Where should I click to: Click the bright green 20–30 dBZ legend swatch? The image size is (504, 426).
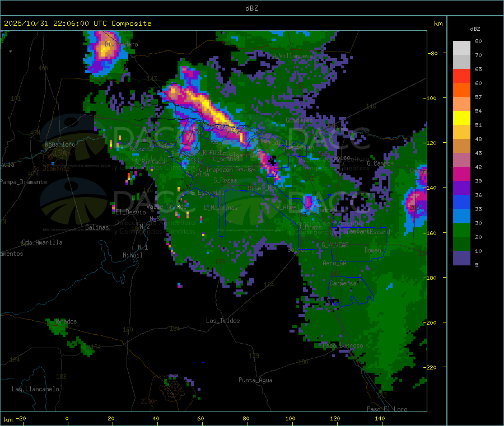[461, 230]
